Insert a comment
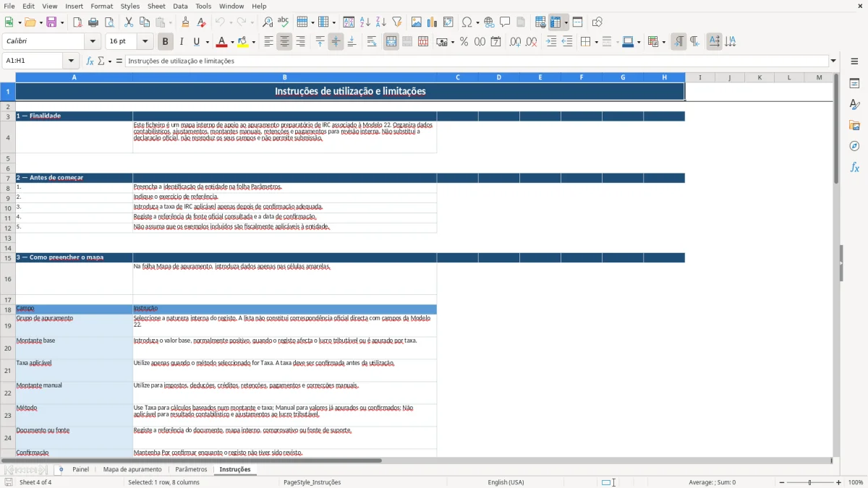 click(x=505, y=22)
